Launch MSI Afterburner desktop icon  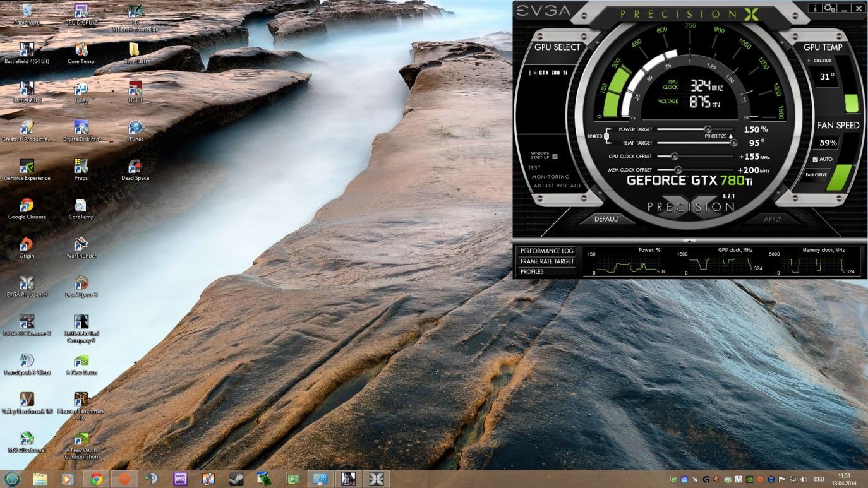click(x=27, y=439)
